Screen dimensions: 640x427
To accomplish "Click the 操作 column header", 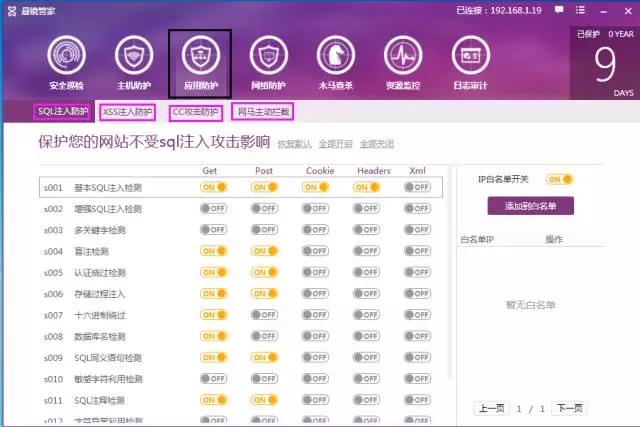I will pos(554,240).
